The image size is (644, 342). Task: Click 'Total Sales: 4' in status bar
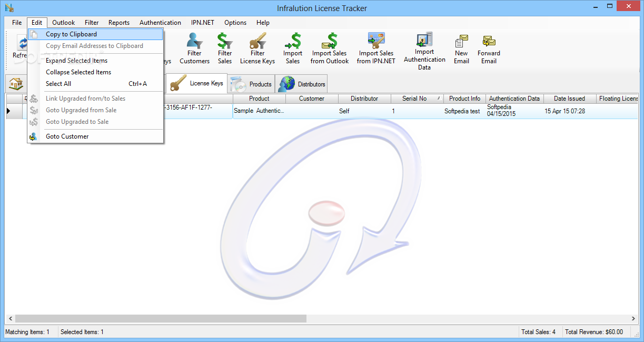(538, 332)
